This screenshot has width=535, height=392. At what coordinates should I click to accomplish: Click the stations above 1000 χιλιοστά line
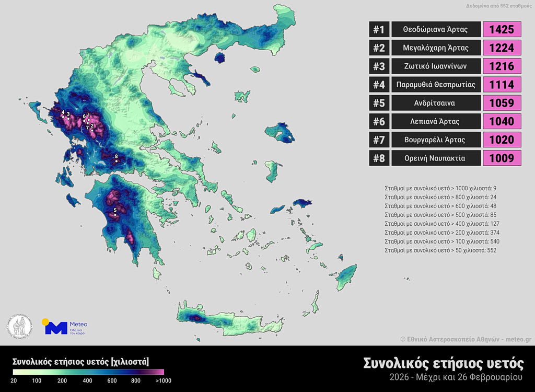(x=440, y=188)
